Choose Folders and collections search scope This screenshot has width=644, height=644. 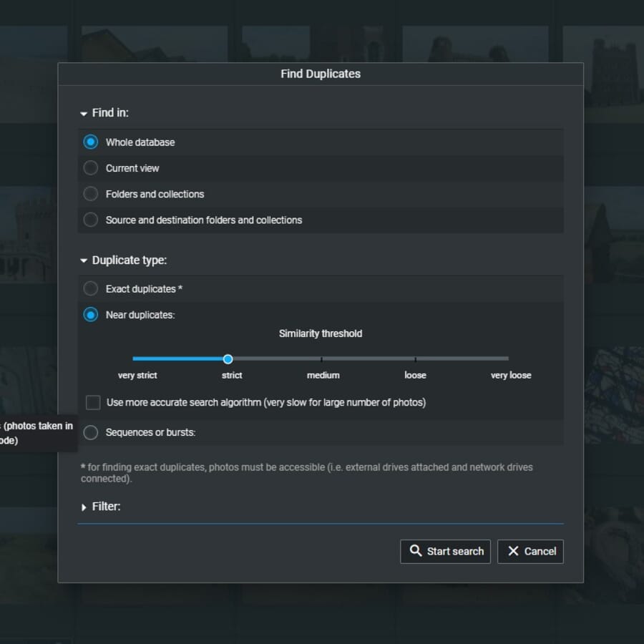tap(91, 193)
